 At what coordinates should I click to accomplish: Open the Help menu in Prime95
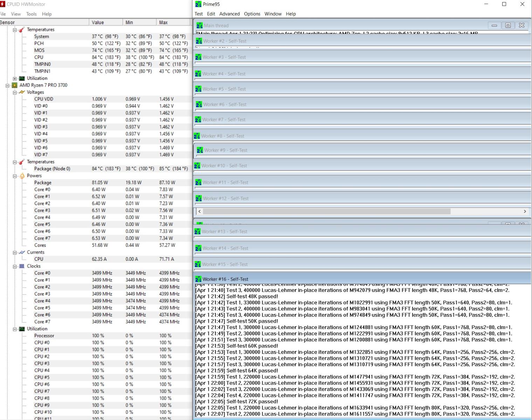291,14
